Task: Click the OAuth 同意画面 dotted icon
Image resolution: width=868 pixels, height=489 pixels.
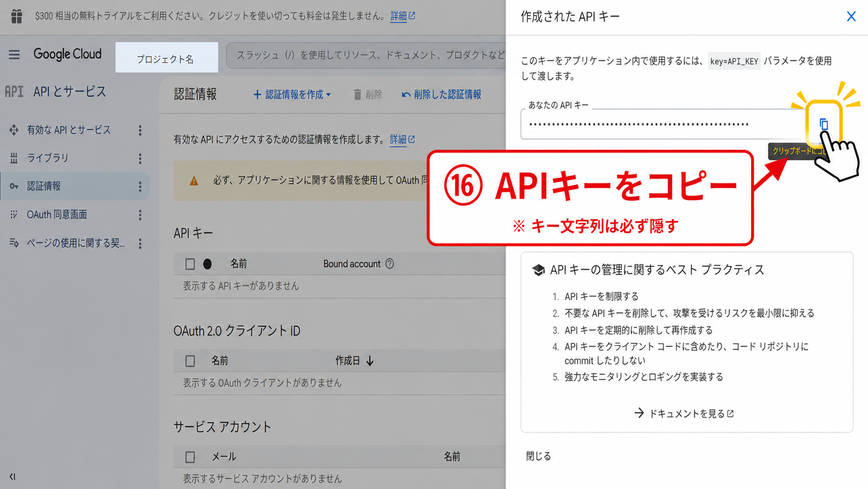Action: coord(14,214)
